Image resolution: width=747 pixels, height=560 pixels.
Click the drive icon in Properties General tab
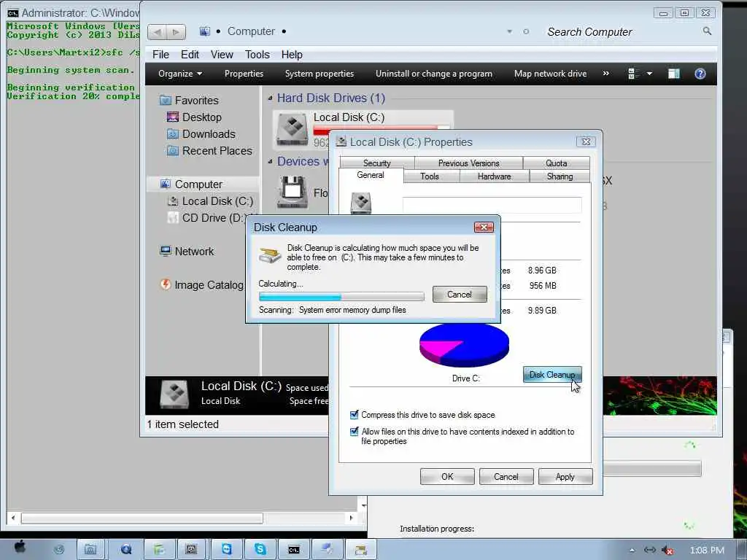pyautogui.click(x=360, y=203)
